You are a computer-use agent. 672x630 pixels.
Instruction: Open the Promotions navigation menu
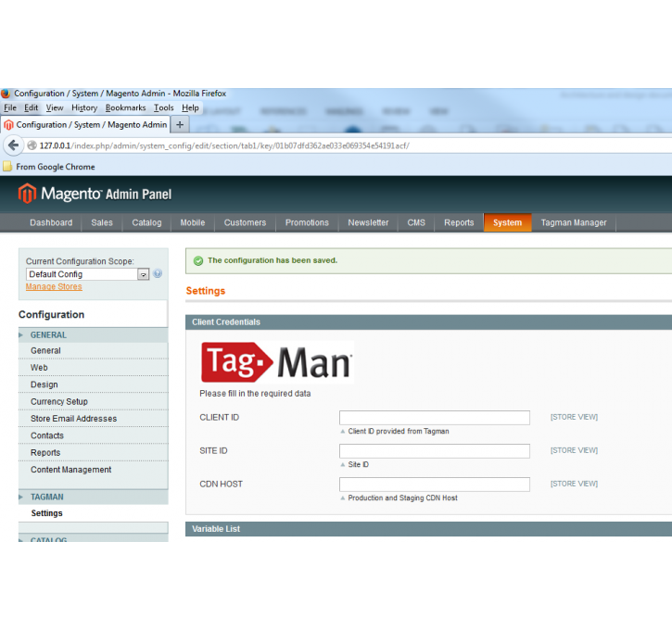click(307, 222)
